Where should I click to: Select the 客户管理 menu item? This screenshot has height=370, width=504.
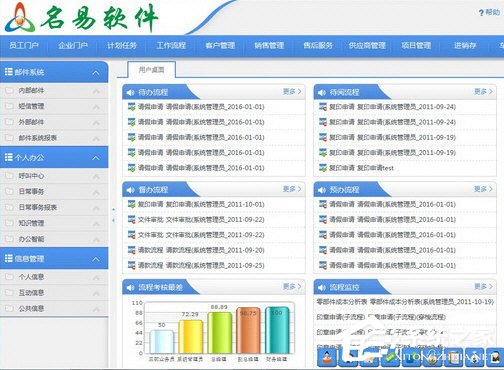pyautogui.click(x=220, y=45)
